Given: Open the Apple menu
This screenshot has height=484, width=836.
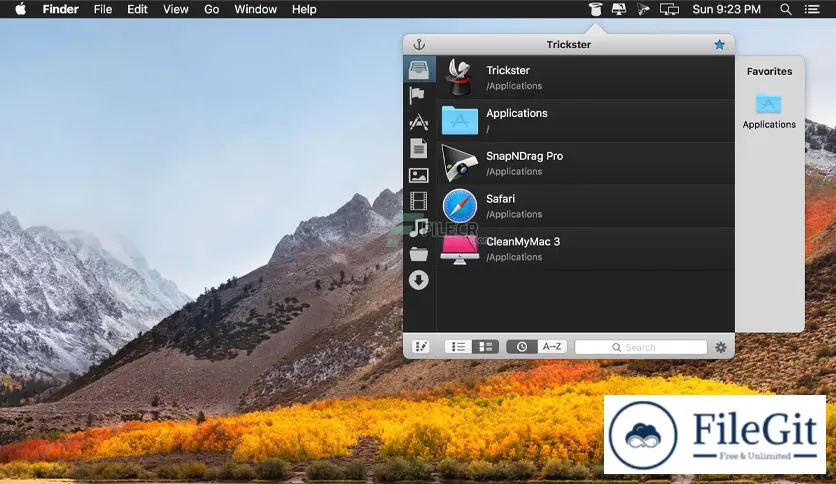Looking at the screenshot, I should pos(20,9).
